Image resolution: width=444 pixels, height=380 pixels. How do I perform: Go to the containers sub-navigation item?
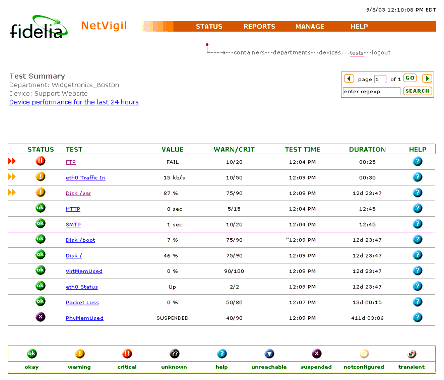[x=249, y=53]
